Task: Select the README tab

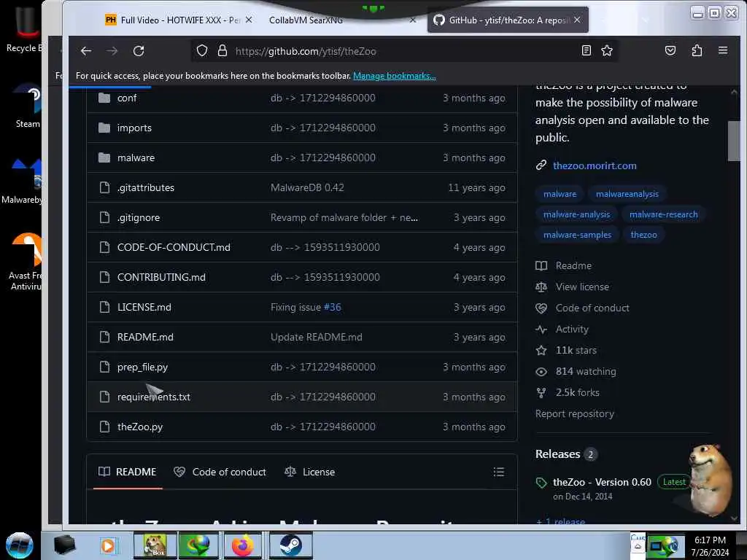Action: (127, 472)
